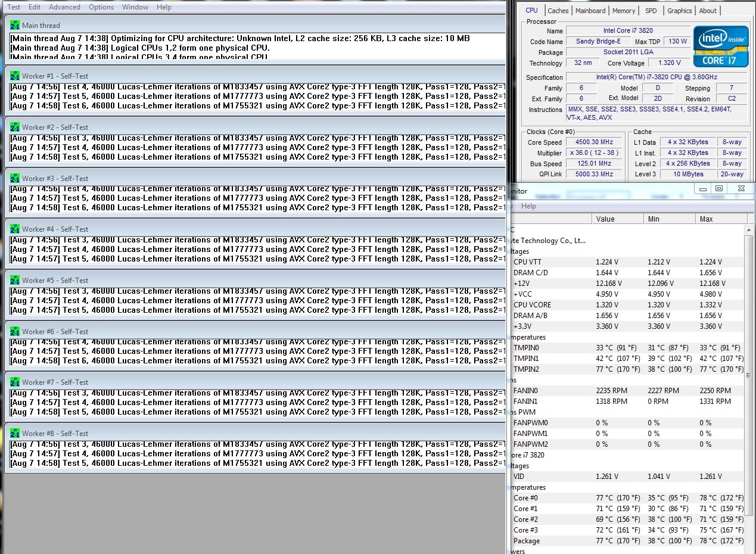
Task: Minimize the HWMonitor window
Action: pos(704,188)
